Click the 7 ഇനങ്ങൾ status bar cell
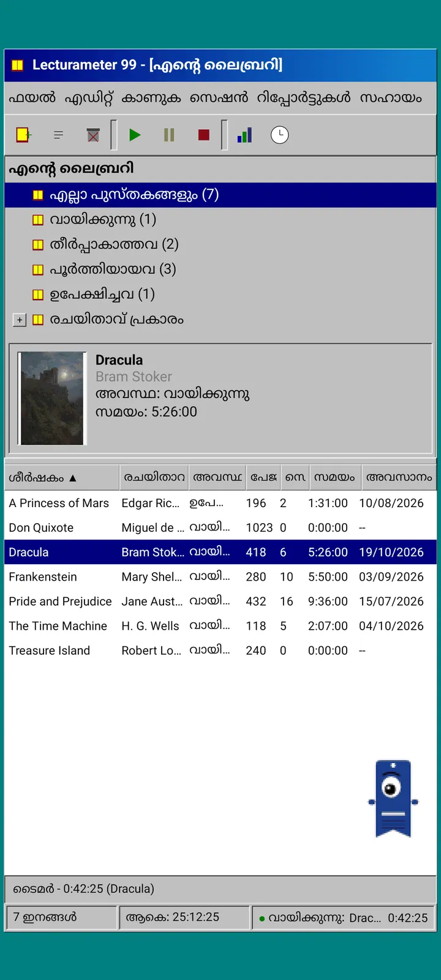Image resolution: width=441 pixels, height=980 pixels. click(x=61, y=917)
